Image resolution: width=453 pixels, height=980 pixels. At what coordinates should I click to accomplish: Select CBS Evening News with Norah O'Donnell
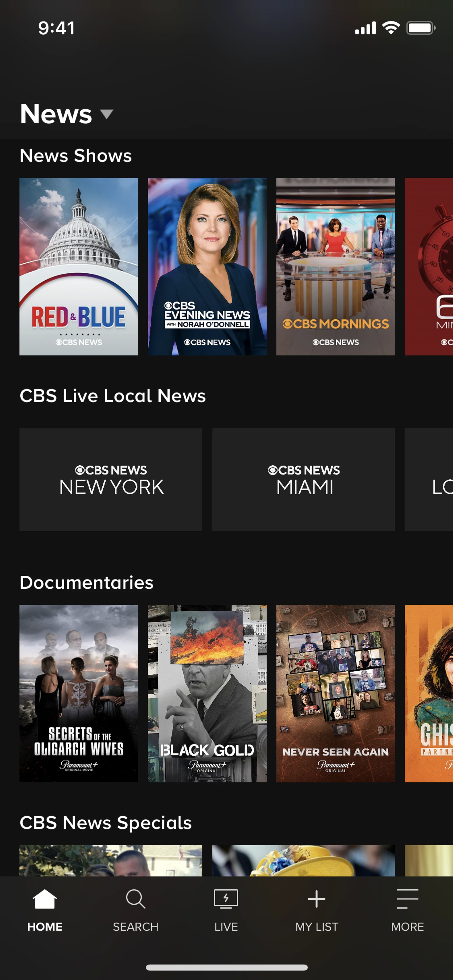click(x=207, y=266)
